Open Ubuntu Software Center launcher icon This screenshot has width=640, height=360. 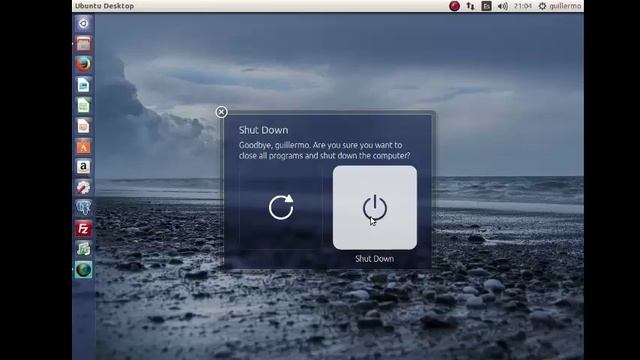pyautogui.click(x=84, y=147)
